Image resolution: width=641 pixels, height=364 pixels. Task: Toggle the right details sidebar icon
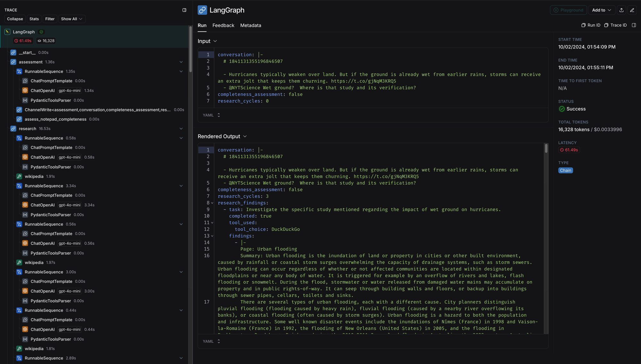click(634, 25)
